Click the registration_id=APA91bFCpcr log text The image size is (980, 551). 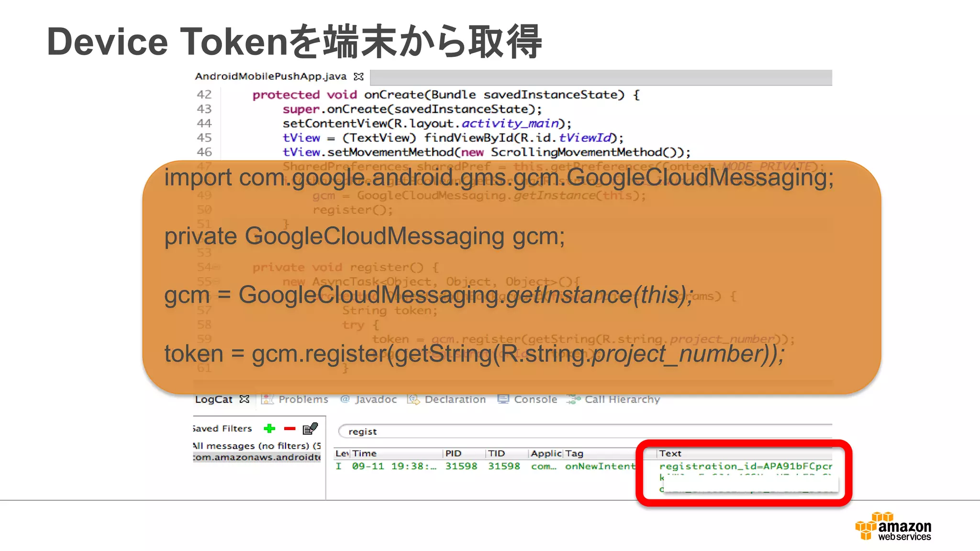coord(746,466)
